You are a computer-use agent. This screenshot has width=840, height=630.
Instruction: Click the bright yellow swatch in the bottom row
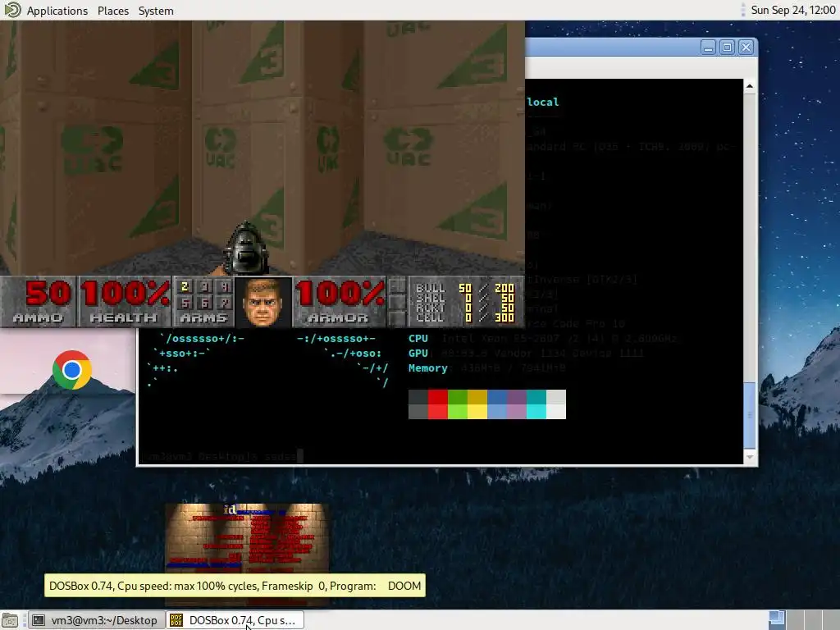tap(477, 412)
